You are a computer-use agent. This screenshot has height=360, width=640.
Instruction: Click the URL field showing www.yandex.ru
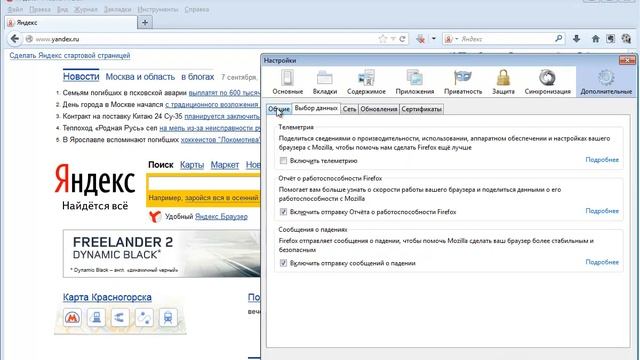204,39
